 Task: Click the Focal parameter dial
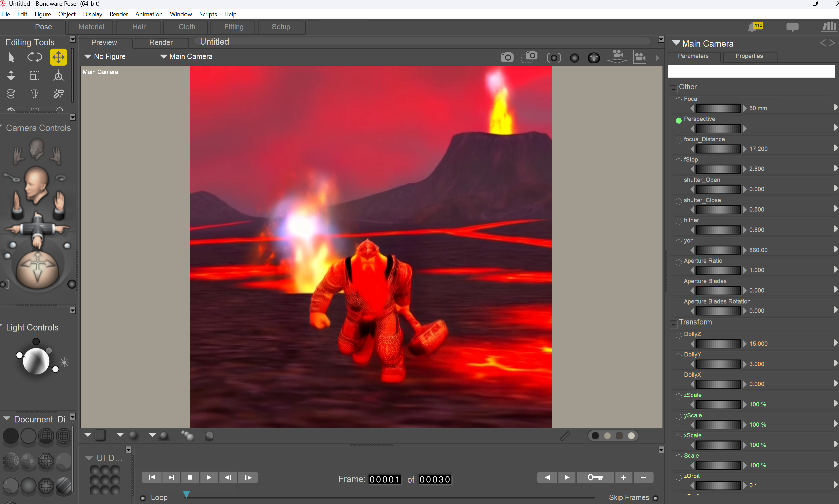coord(718,108)
